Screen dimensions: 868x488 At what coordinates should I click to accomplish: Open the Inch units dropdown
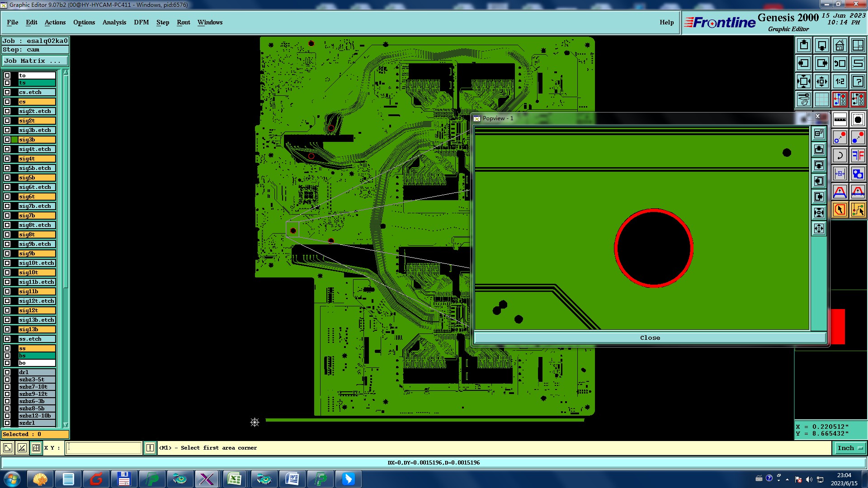[x=850, y=448]
